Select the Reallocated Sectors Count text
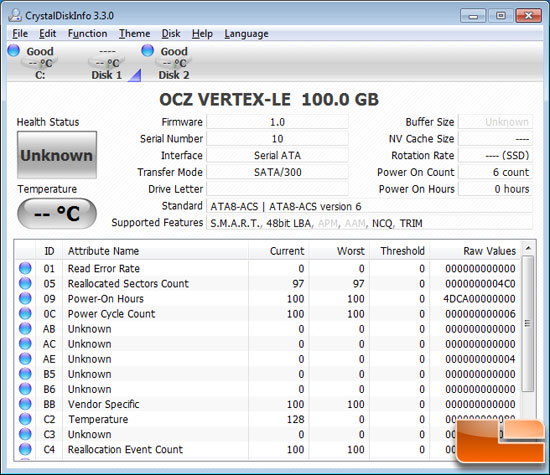 (128, 283)
